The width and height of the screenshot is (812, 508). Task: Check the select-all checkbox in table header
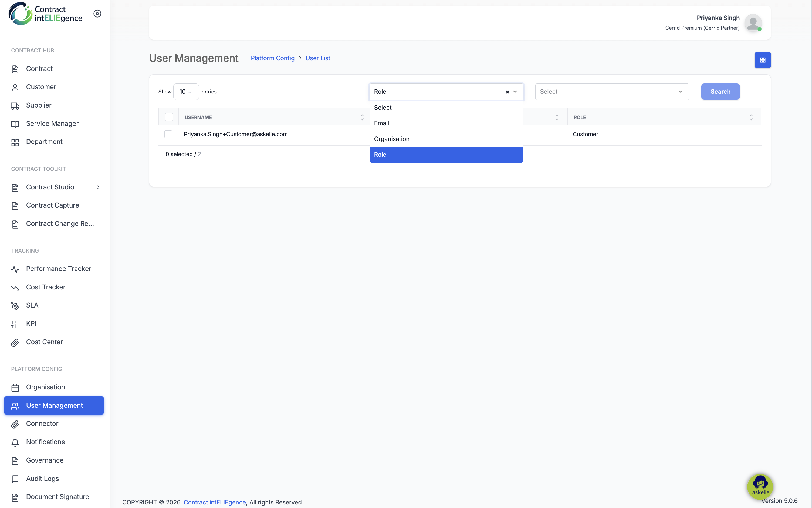(169, 117)
